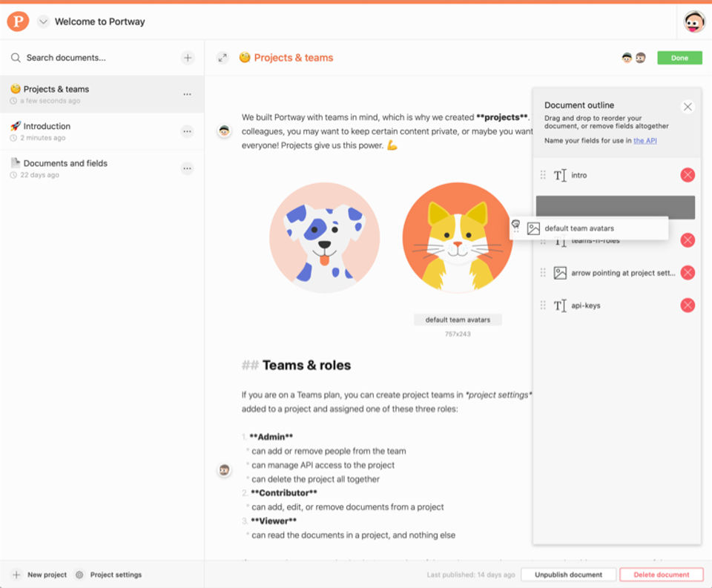
Task: Click the rocket icon beside Introduction
Action: [x=16, y=126]
